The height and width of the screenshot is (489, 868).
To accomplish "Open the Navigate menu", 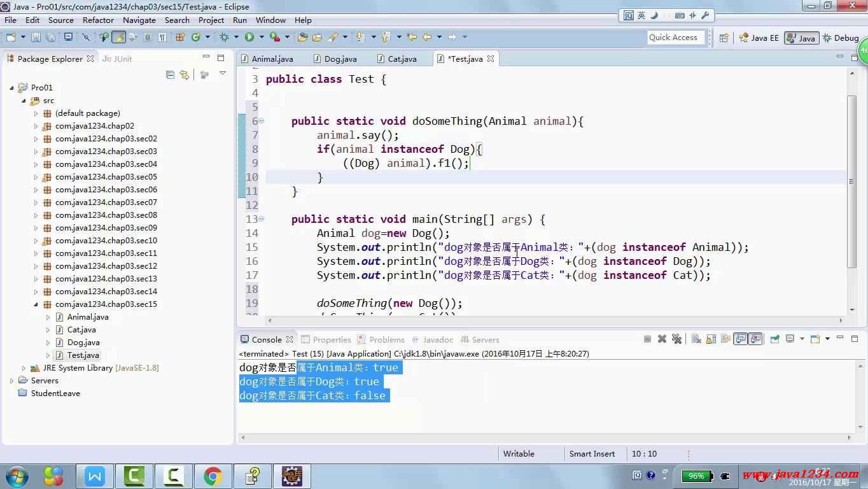I will (139, 20).
